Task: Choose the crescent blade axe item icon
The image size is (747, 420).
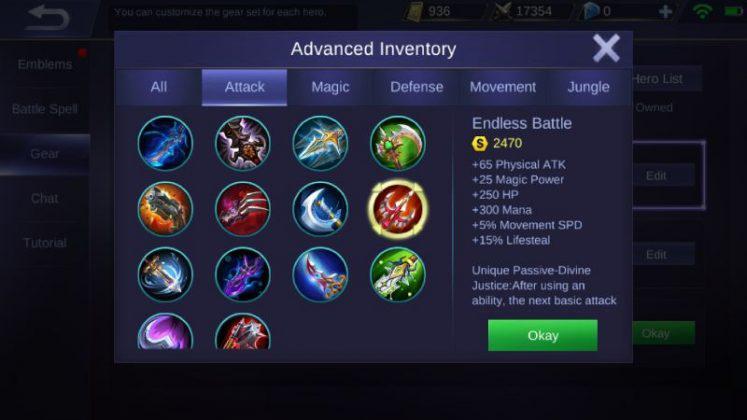Action: (x=320, y=209)
